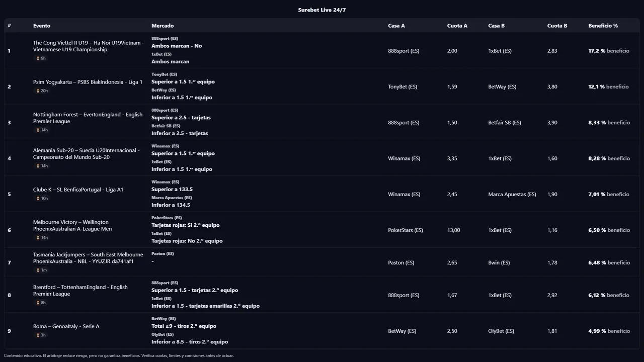The height and width of the screenshot is (362, 644).
Task: Click the Evento column header
Action: [x=42, y=26]
